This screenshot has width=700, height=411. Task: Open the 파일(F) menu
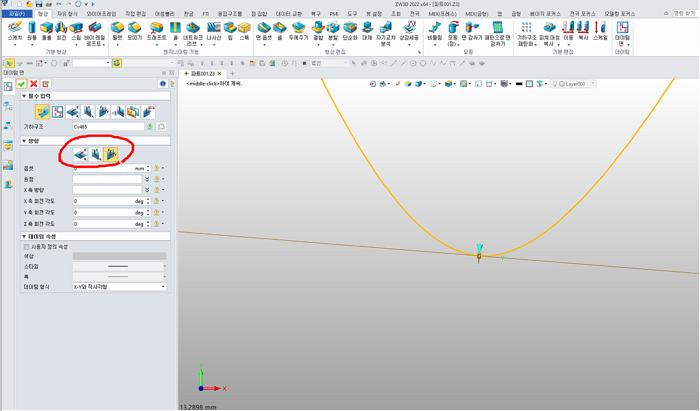17,14
